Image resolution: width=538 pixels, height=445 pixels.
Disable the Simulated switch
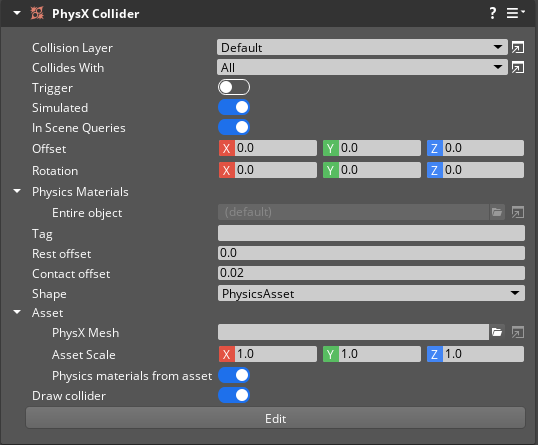click(234, 107)
